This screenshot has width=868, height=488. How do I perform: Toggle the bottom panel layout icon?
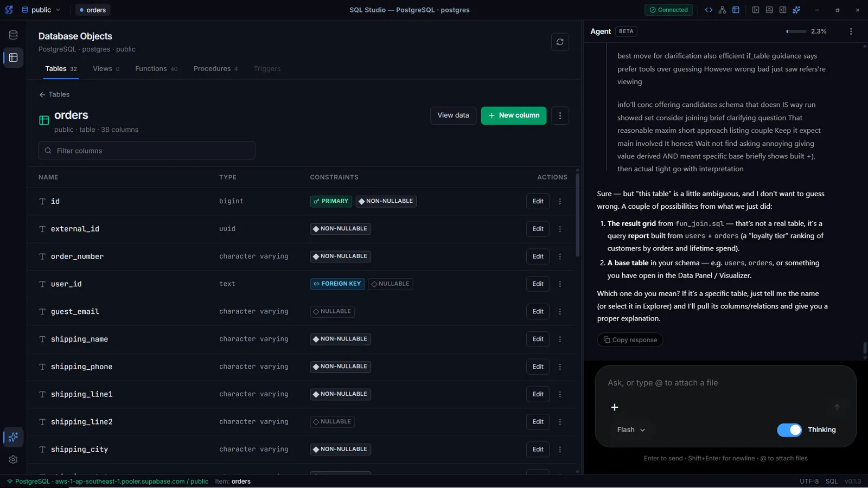pyautogui.click(x=769, y=10)
